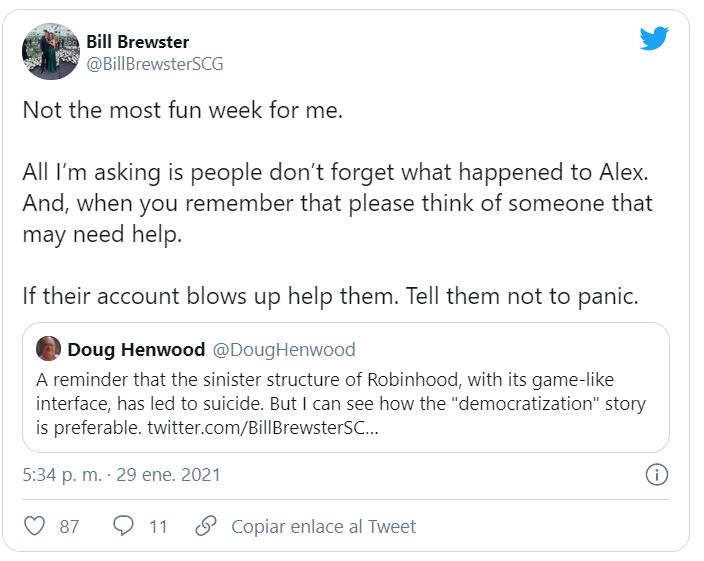The height and width of the screenshot is (561, 704).
Task: Open tweet info circle icon
Action: point(657,475)
